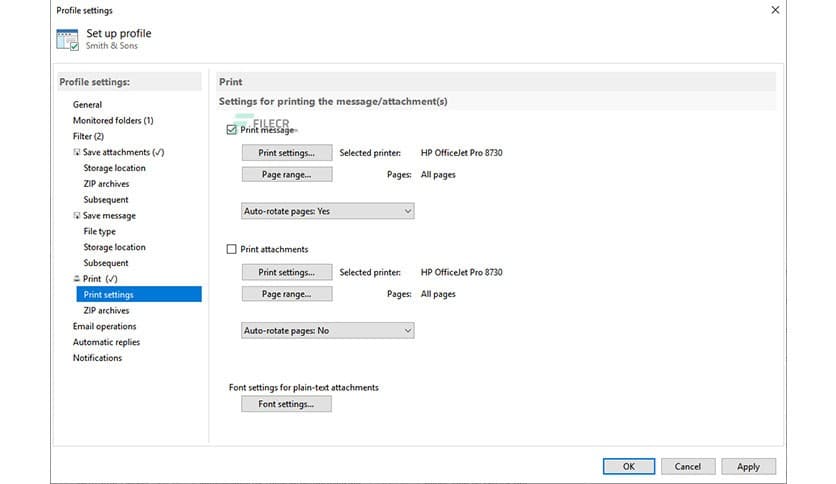Viewport: 836px width, 484px height.
Task: Collapse the Print tree node
Action: (76, 279)
